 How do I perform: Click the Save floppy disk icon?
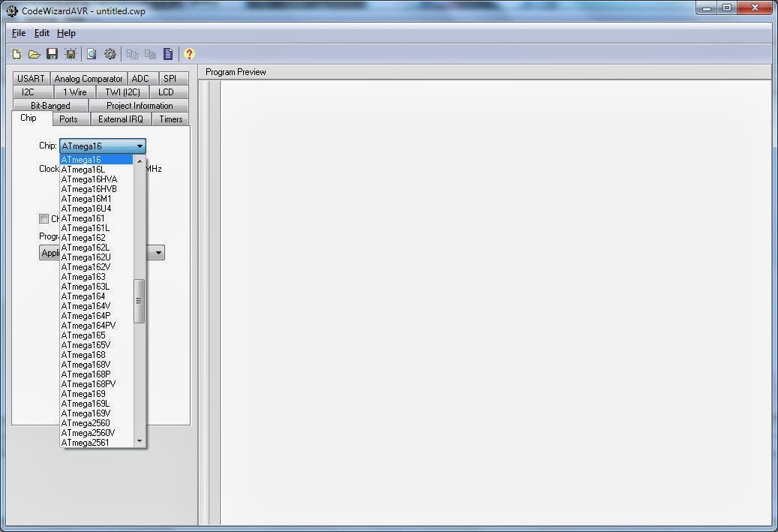52,54
